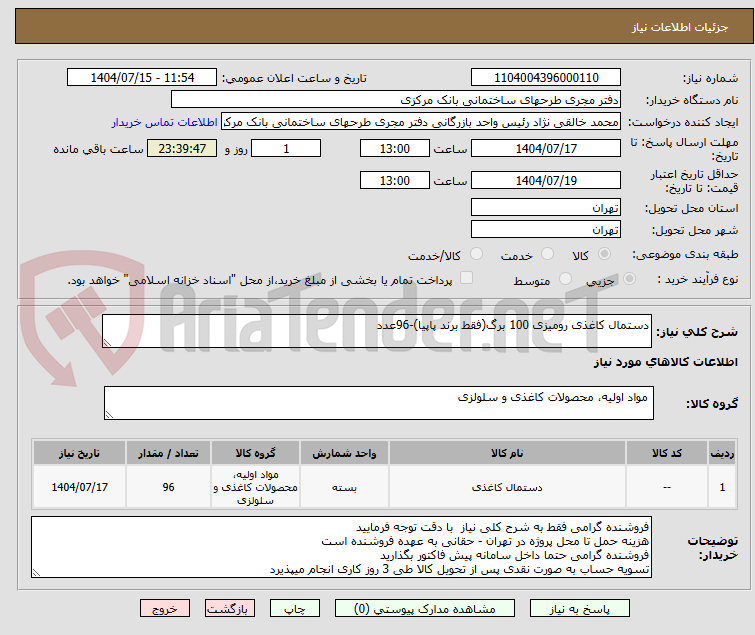The height and width of the screenshot is (635, 755).
Task: Select the متوسط purchase type radio
Action: (x=565, y=278)
